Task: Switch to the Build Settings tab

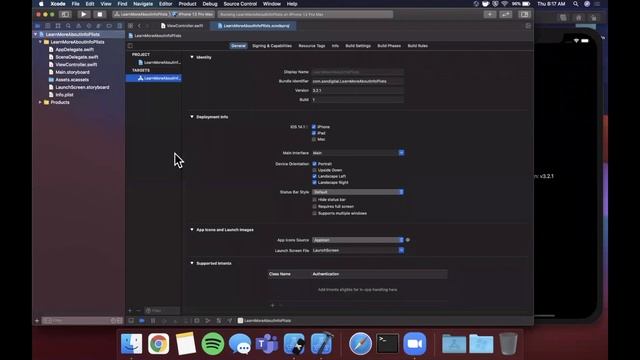Action: click(358, 46)
